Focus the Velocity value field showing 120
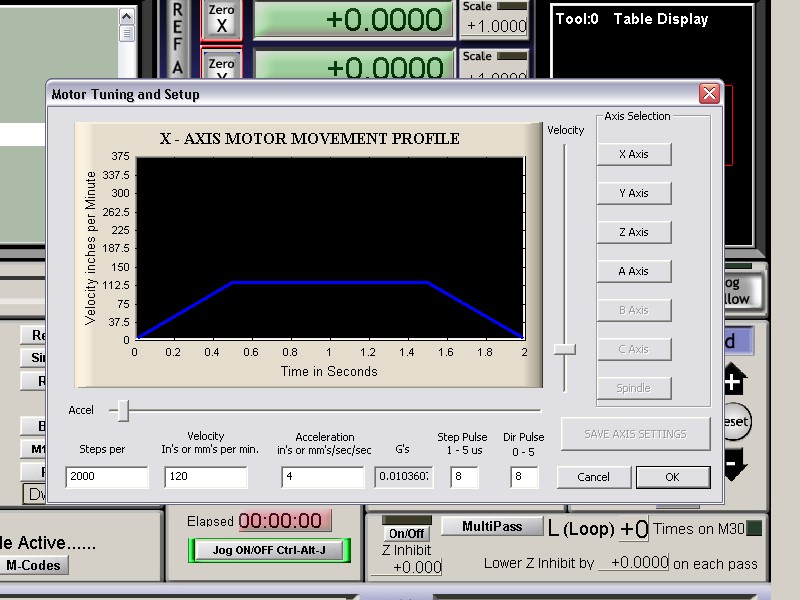 205,477
